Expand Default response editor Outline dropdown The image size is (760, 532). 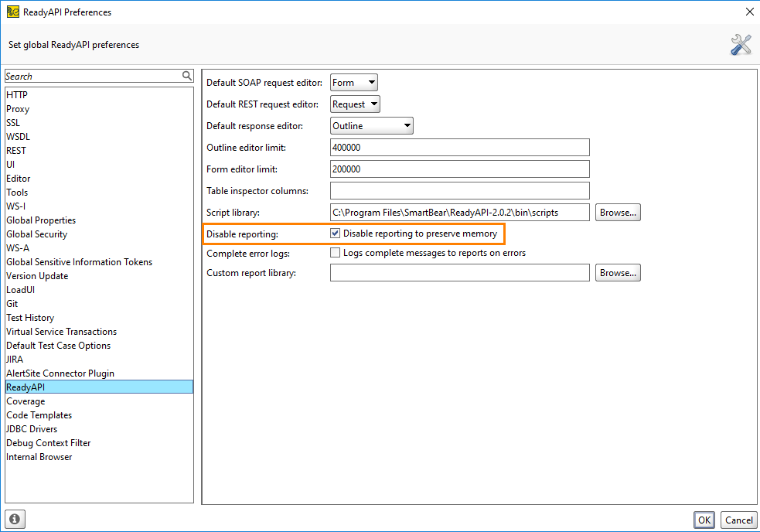pos(371,125)
